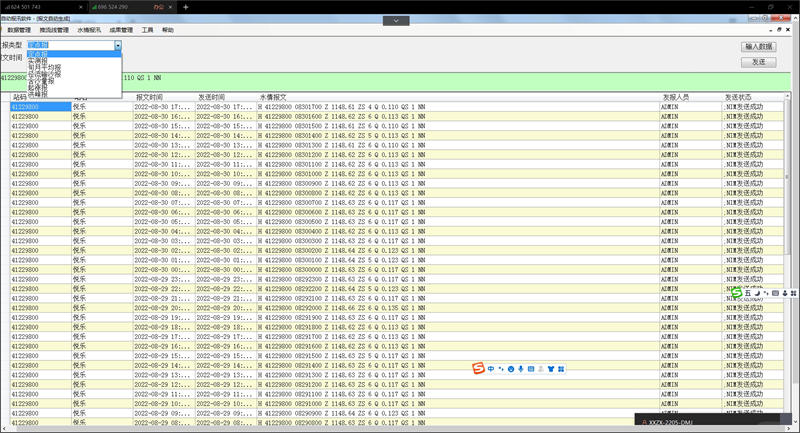Open the Sogou blue soft keyboard icon
Image resolution: width=800 pixels, height=433 pixels.
coord(531,369)
